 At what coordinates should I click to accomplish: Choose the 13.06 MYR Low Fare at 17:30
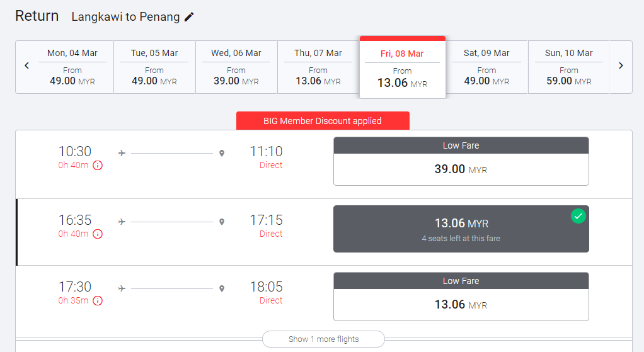(x=461, y=304)
